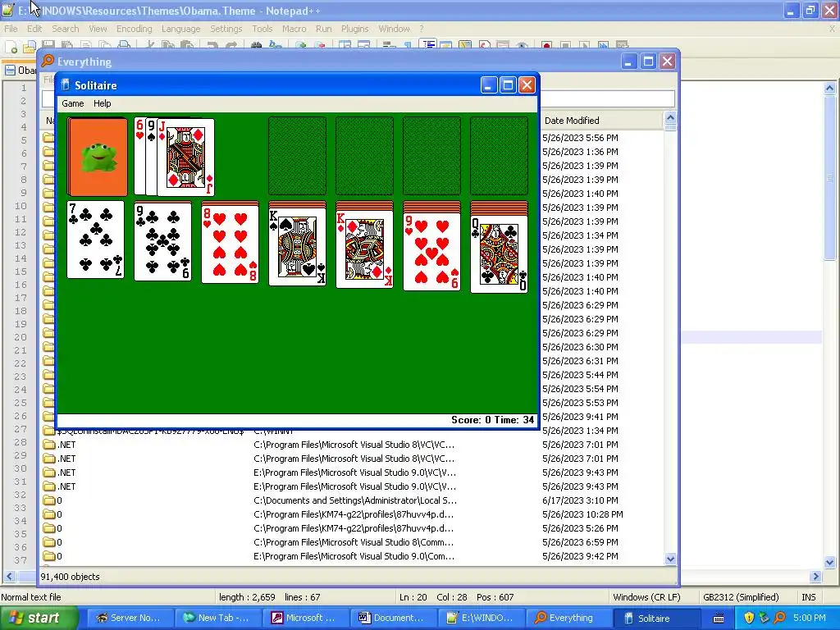Screen dimensions: 840x630
Task: Select path C:\Documents and Settings\Administrator\Local S…
Action: click(x=355, y=500)
